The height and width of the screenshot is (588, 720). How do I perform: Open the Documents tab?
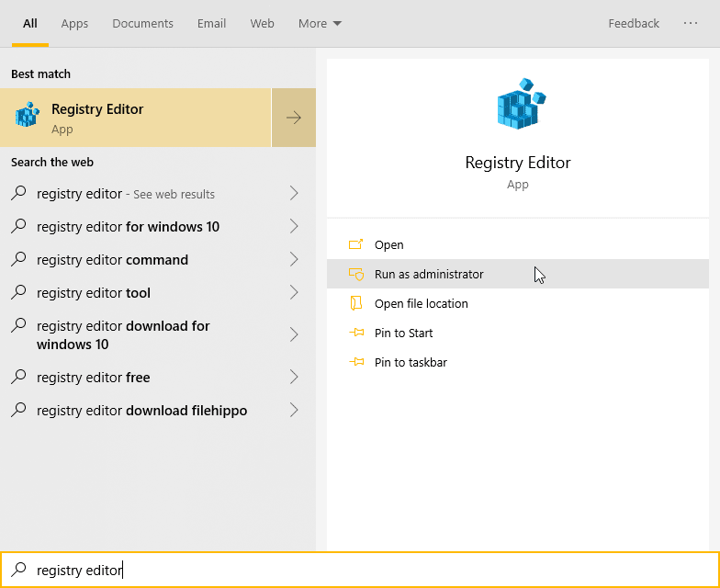click(143, 24)
